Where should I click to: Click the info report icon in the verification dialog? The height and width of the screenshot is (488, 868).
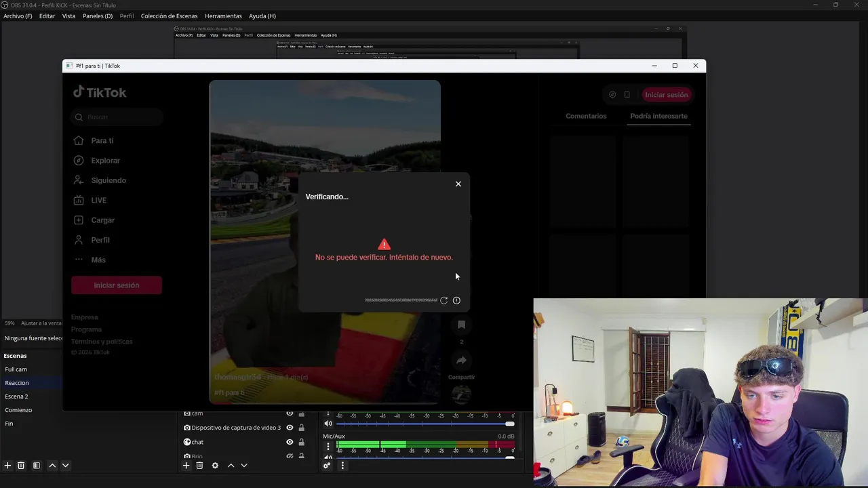456,300
